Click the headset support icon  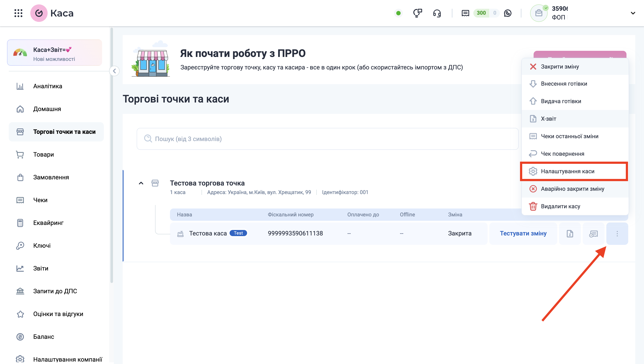click(x=437, y=13)
